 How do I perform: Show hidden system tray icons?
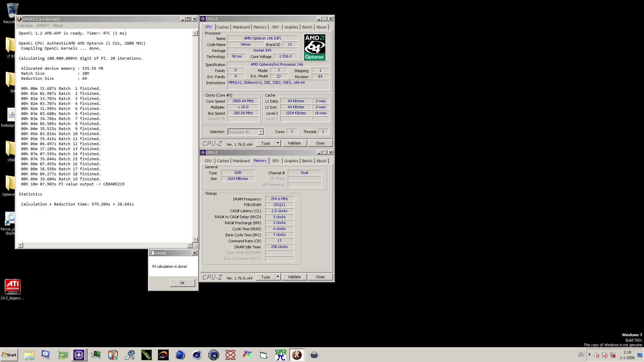pos(589,355)
